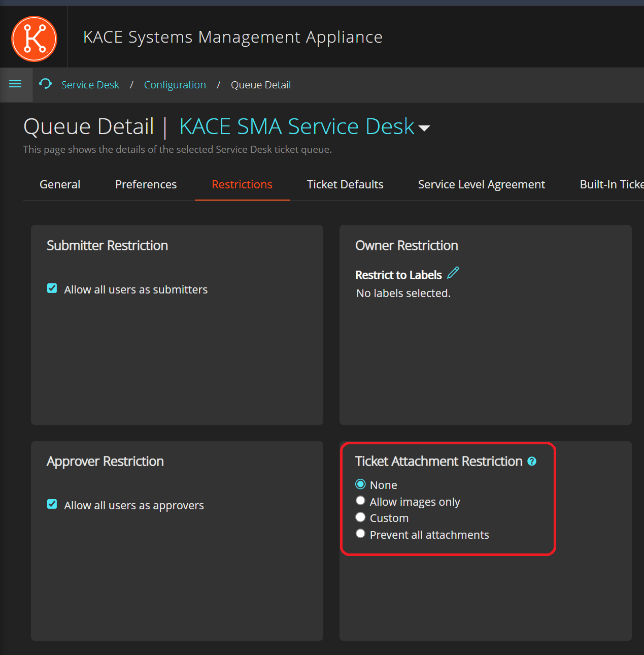Open the Preferences tab
This screenshot has height=655, width=644.
pos(146,184)
